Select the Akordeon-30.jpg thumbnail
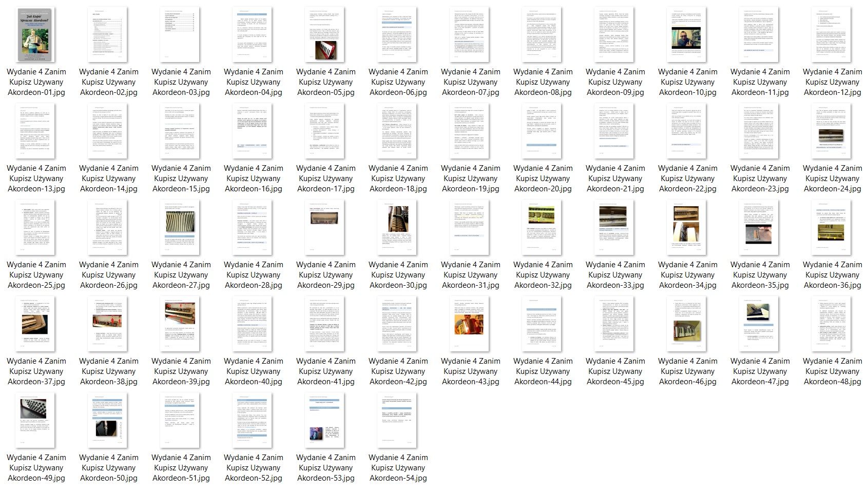Viewport: 868px width, 495px height. point(398,228)
